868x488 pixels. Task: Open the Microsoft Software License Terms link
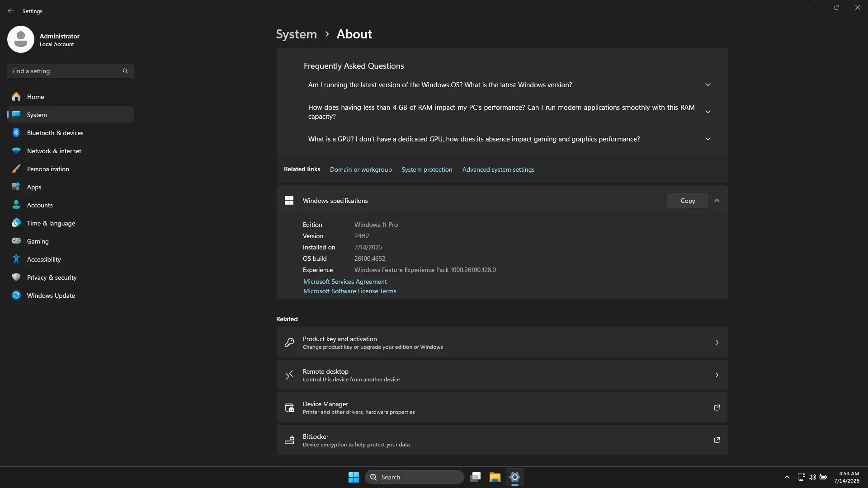tap(349, 291)
